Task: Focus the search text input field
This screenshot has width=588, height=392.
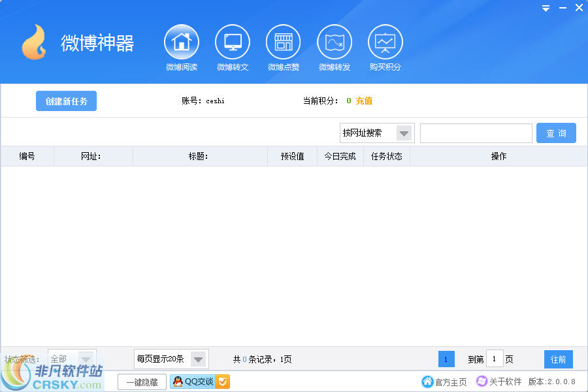Action: (x=476, y=133)
